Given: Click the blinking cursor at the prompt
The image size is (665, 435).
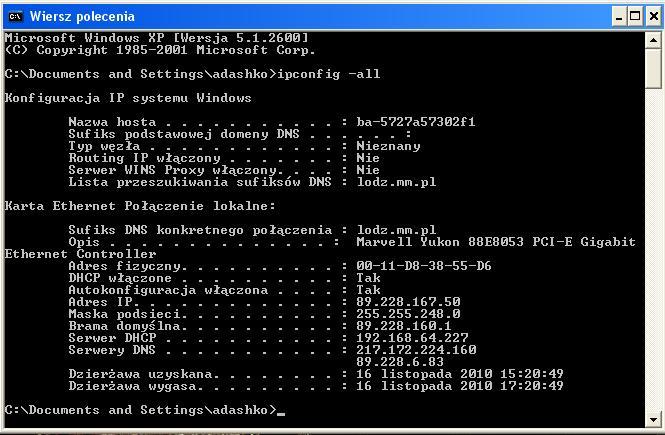Looking at the screenshot, I should point(281,413).
